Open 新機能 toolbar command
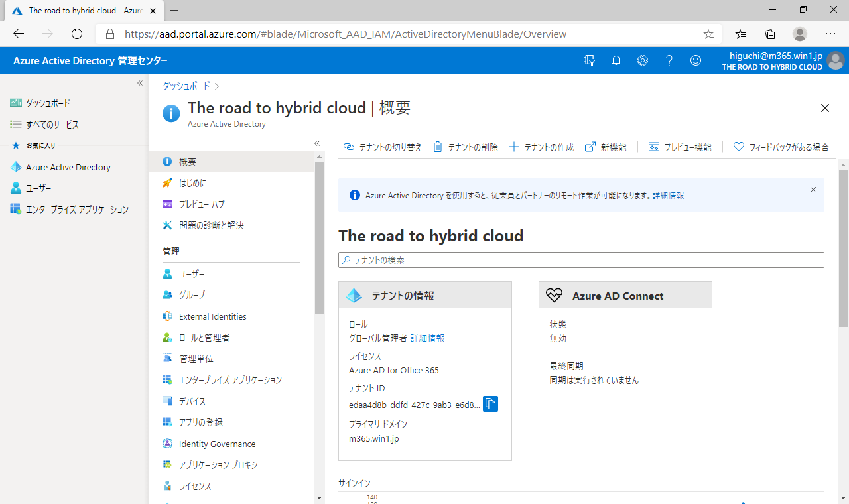Image resolution: width=849 pixels, height=504 pixels. point(606,147)
